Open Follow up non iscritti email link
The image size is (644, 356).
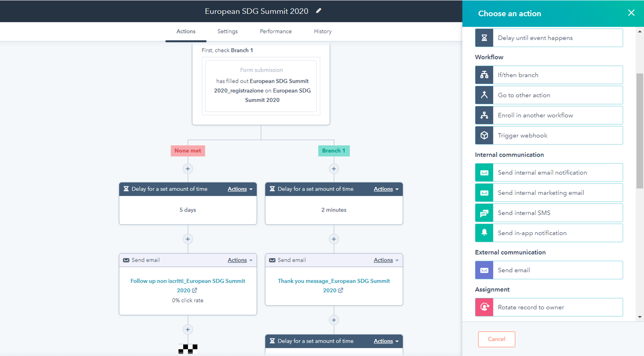tap(188, 285)
